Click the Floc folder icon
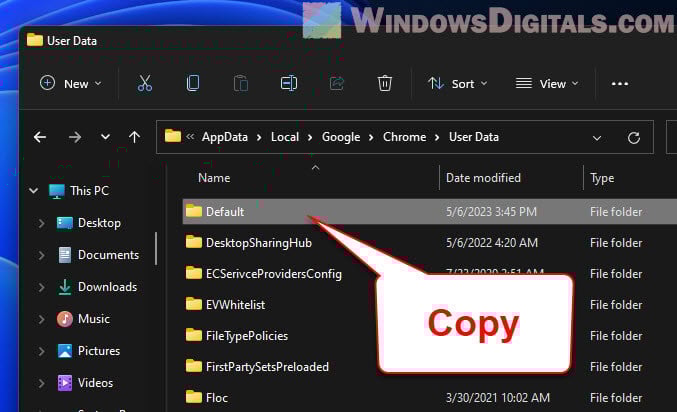 coord(194,397)
